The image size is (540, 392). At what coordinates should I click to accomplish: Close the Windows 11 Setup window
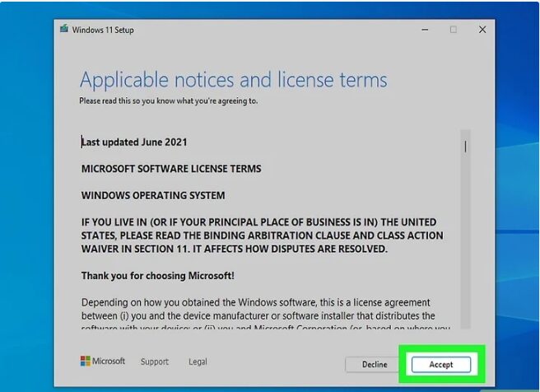pos(482,30)
